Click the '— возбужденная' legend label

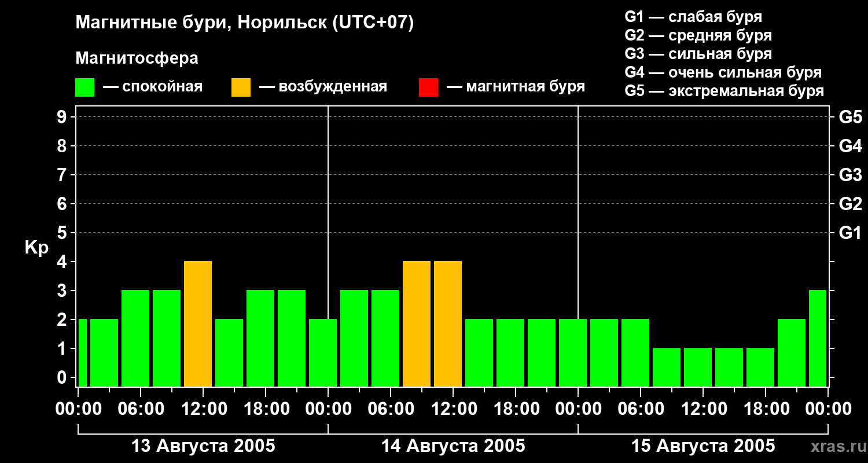click(x=323, y=87)
